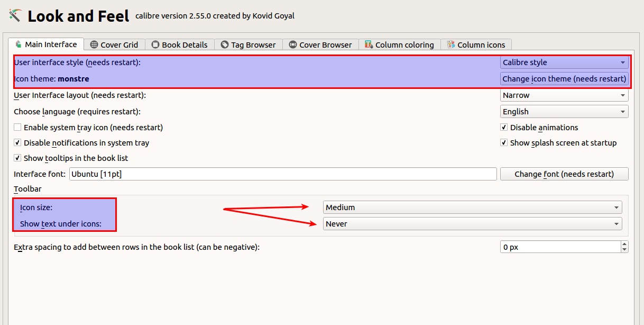
Task: Open the Column icons tab
Action: pyautogui.click(x=476, y=44)
